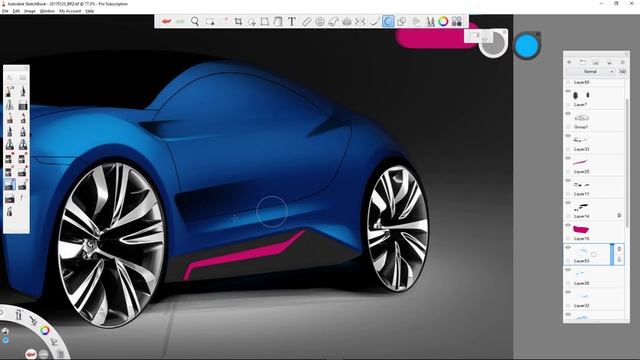640x360 pixels.
Task: Enable the Ruler guide
Action: (x=306, y=21)
